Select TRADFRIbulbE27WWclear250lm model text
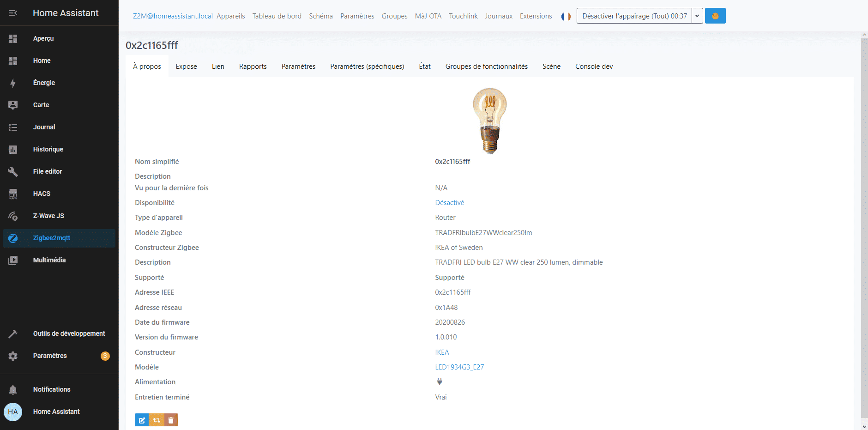 tap(483, 233)
